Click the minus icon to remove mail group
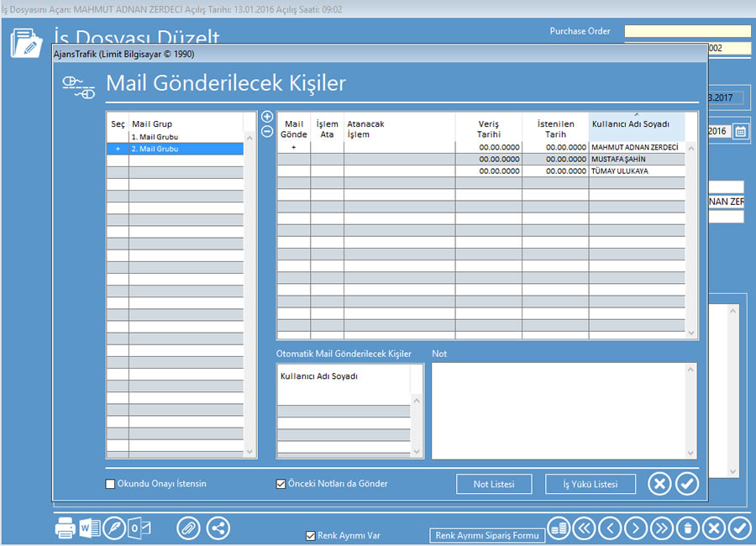Screen dimensions: 756x546 click(x=267, y=131)
